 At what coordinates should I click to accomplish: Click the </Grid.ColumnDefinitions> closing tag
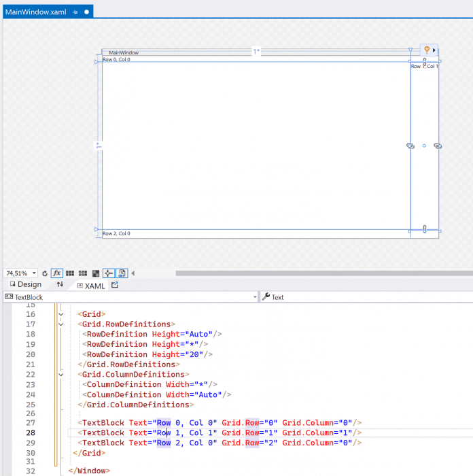pyautogui.click(x=136, y=405)
